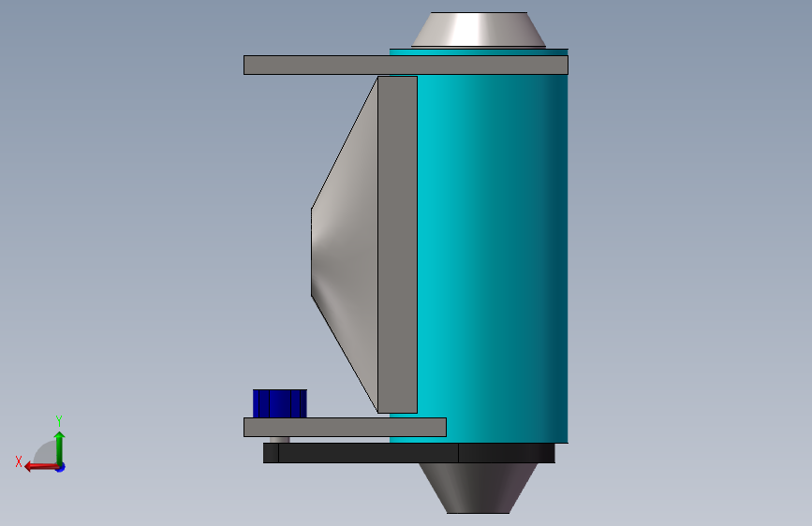Select the vertical gray bar beside the cylinder

tap(398, 244)
